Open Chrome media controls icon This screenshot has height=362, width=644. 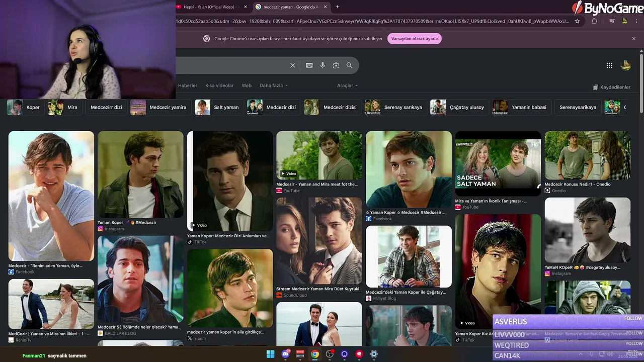(x=612, y=21)
